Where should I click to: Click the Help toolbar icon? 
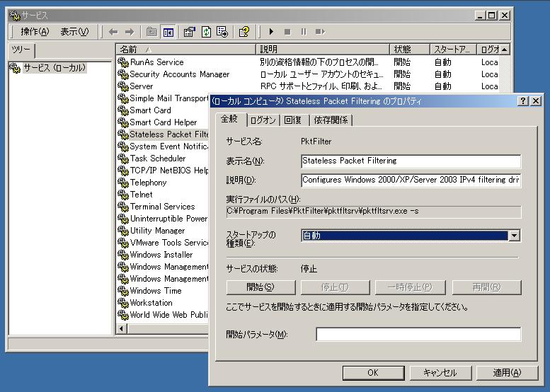pyautogui.click(x=244, y=32)
